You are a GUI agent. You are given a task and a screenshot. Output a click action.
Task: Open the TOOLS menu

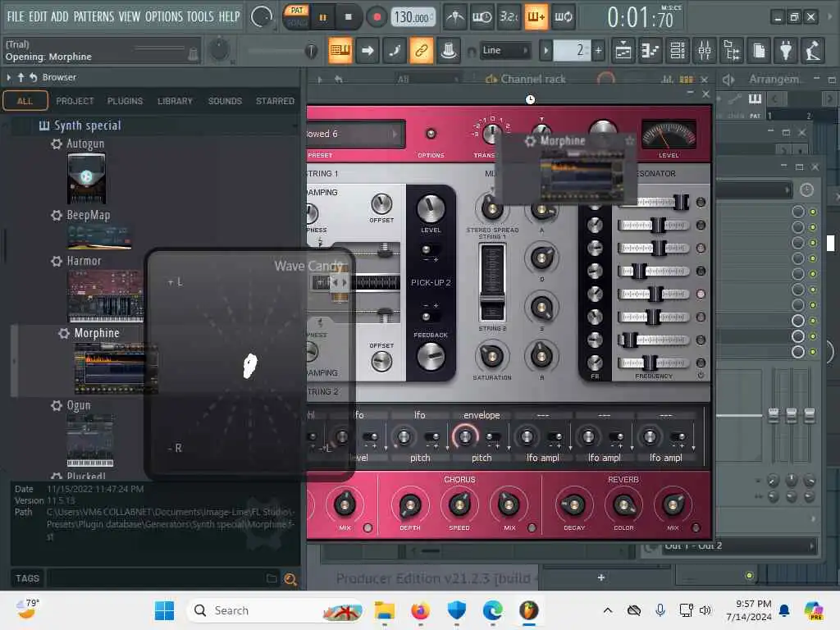coord(200,16)
